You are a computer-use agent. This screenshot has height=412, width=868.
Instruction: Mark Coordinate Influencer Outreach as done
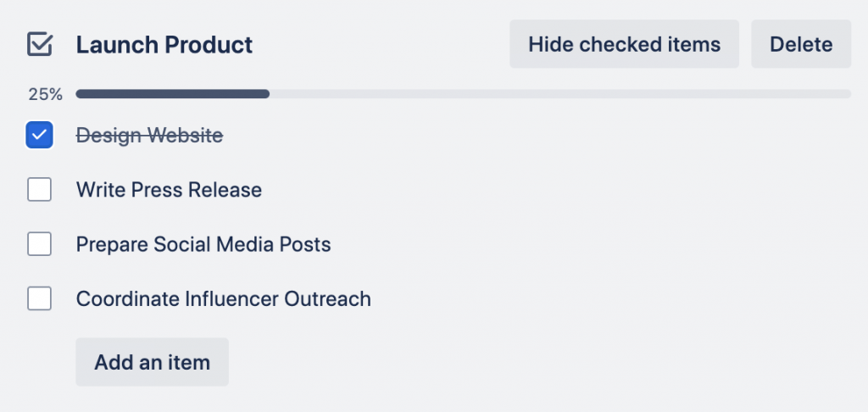[x=39, y=299]
